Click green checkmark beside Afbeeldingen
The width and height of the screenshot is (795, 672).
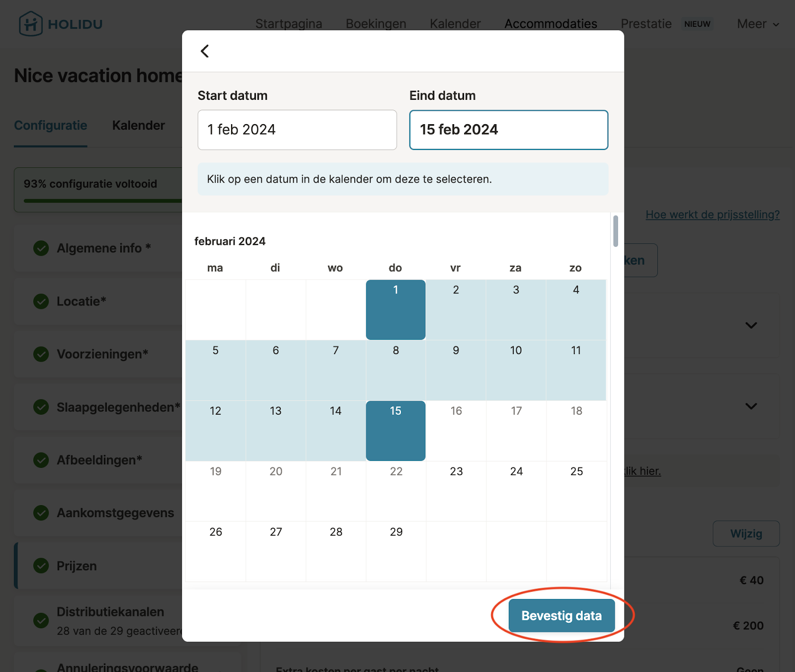(x=41, y=460)
